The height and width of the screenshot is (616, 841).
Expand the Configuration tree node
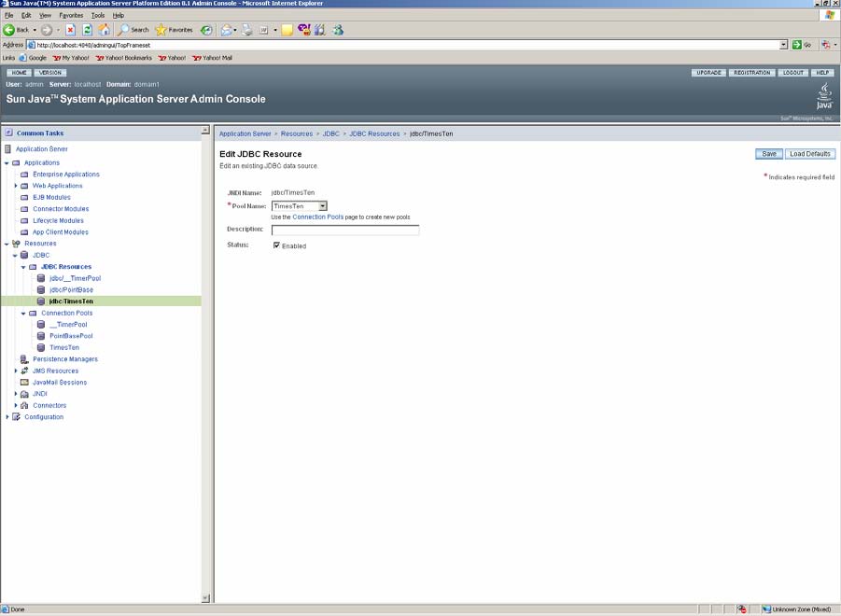coord(7,416)
